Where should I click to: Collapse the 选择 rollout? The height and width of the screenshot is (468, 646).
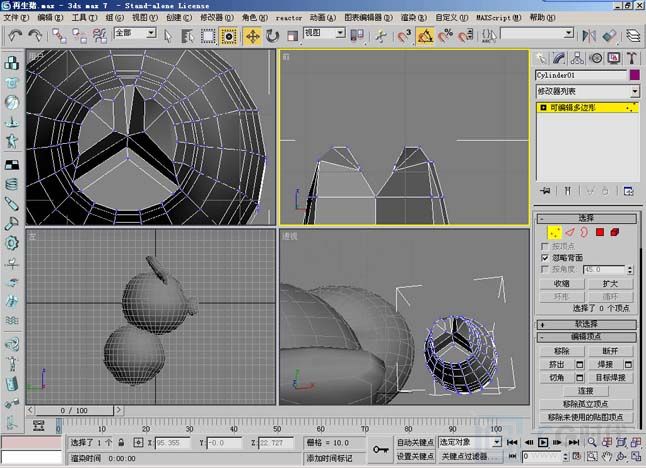586,218
